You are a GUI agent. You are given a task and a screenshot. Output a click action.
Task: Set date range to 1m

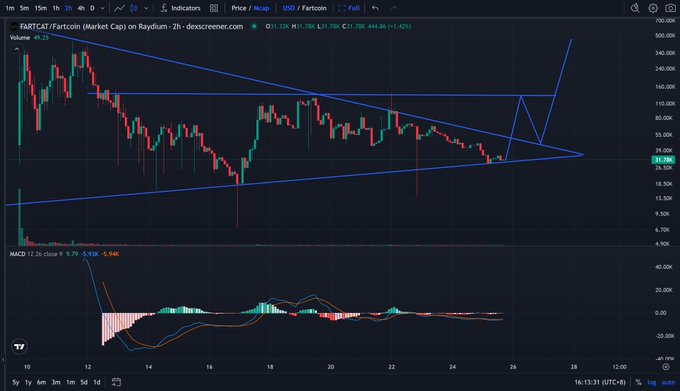[70, 382]
